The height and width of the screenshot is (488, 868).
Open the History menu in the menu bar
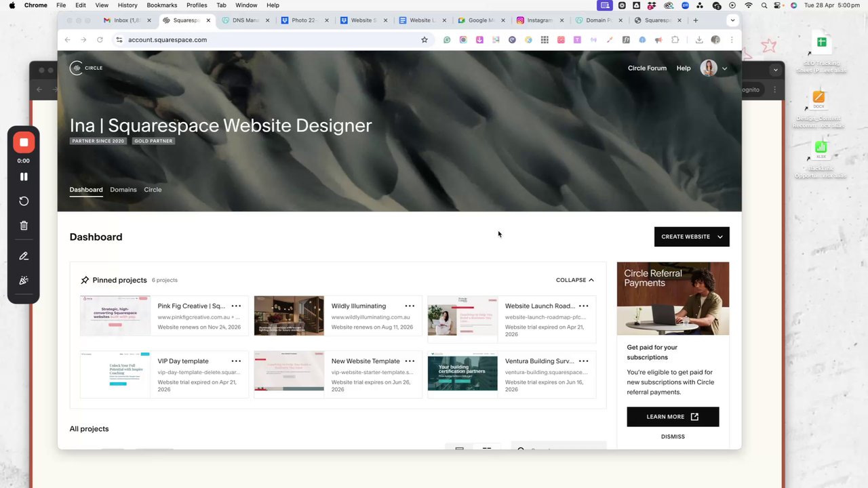tap(127, 5)
